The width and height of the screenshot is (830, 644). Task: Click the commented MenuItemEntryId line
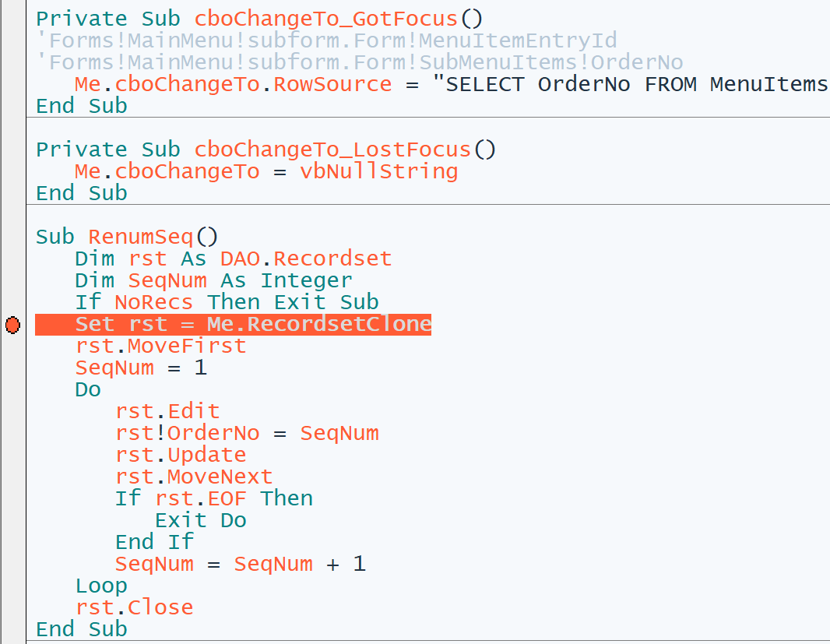point(326,40)
